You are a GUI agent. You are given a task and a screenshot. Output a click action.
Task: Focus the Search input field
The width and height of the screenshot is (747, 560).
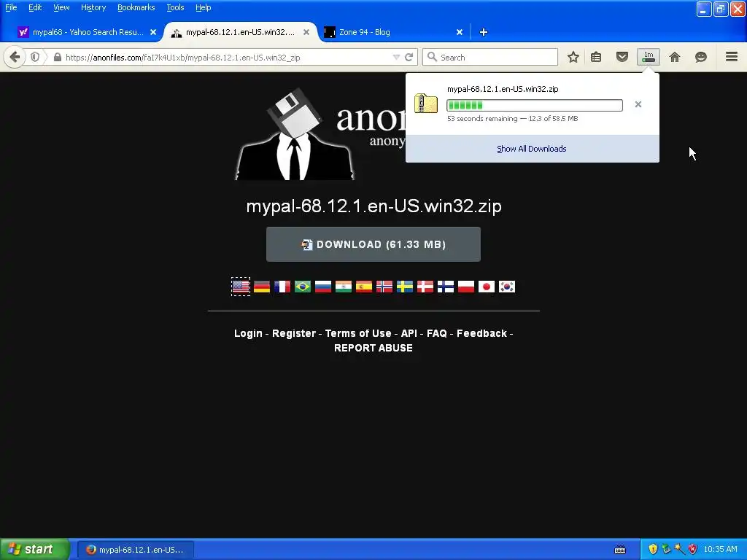click(x=490, y=57)
